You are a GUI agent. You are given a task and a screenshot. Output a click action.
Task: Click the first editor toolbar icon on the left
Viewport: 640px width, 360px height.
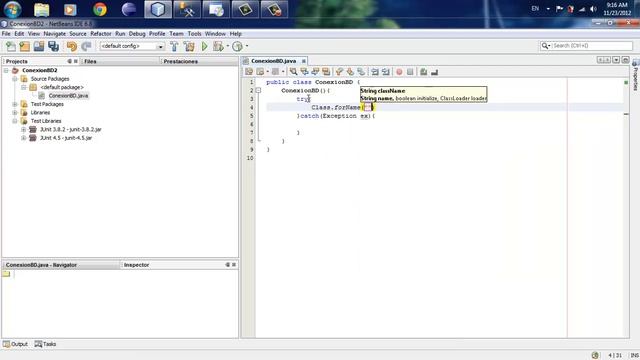coord(249,72)
